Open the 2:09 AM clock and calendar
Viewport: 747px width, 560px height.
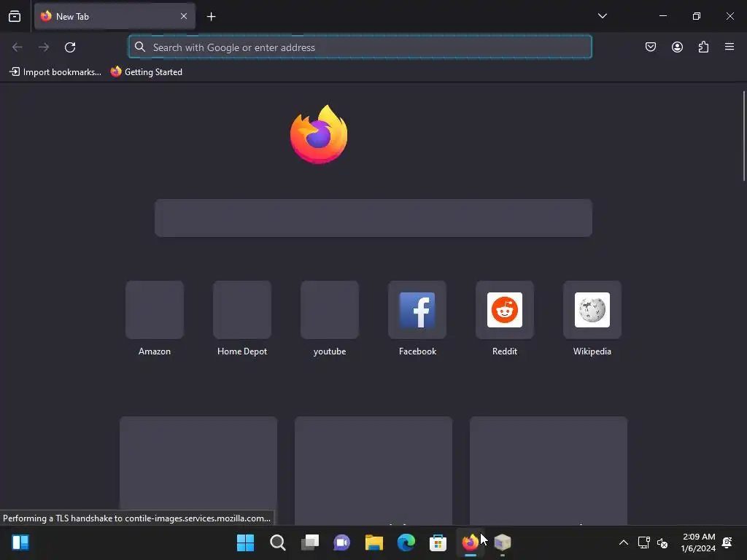[x=698, y=542]
